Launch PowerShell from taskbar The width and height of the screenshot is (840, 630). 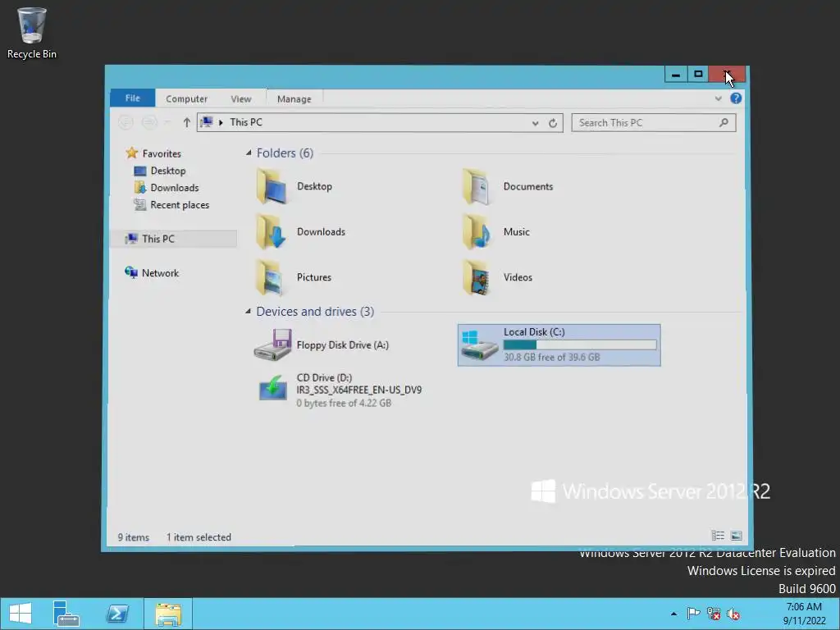[117, 614]
